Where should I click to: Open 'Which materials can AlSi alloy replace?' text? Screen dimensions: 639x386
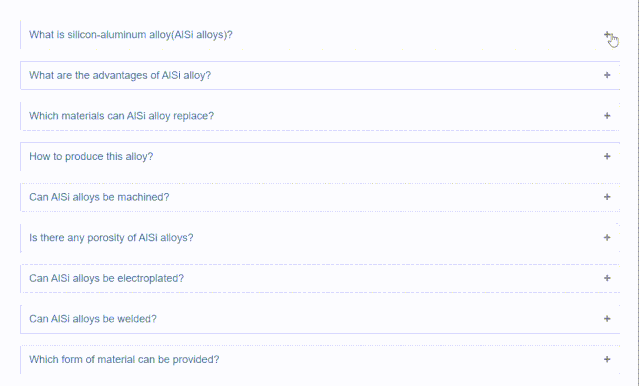coord(121,116)
